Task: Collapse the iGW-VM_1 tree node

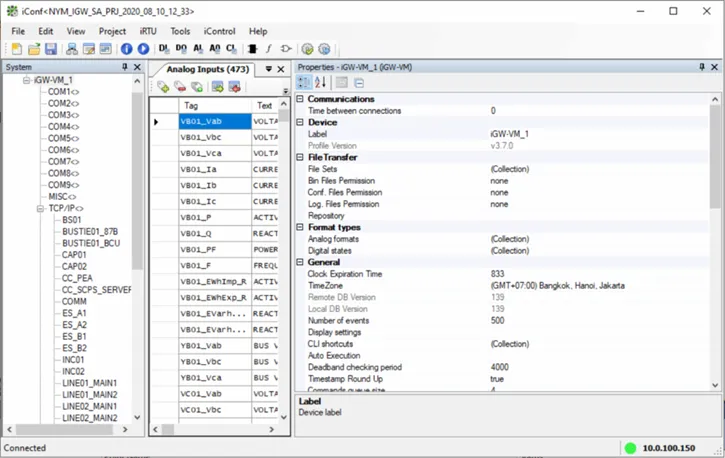Action: [x=27, y=80]
